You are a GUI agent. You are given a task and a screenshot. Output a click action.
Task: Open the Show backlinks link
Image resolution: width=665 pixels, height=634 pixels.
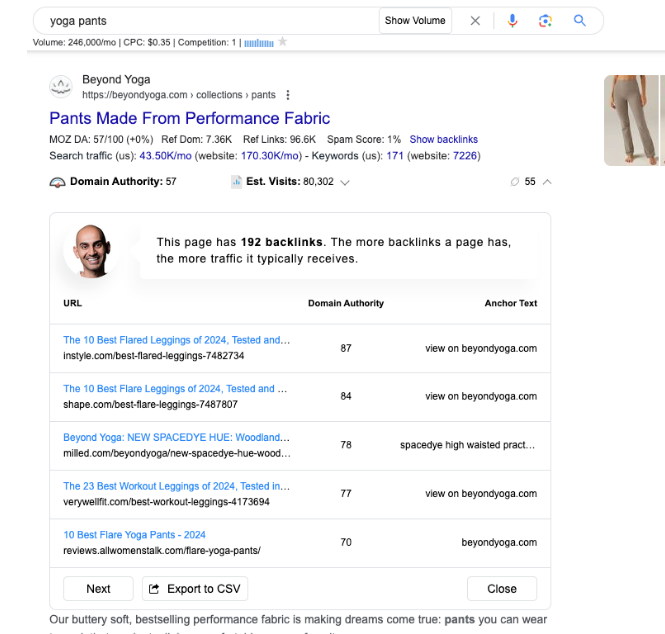[x=443, y=140]
